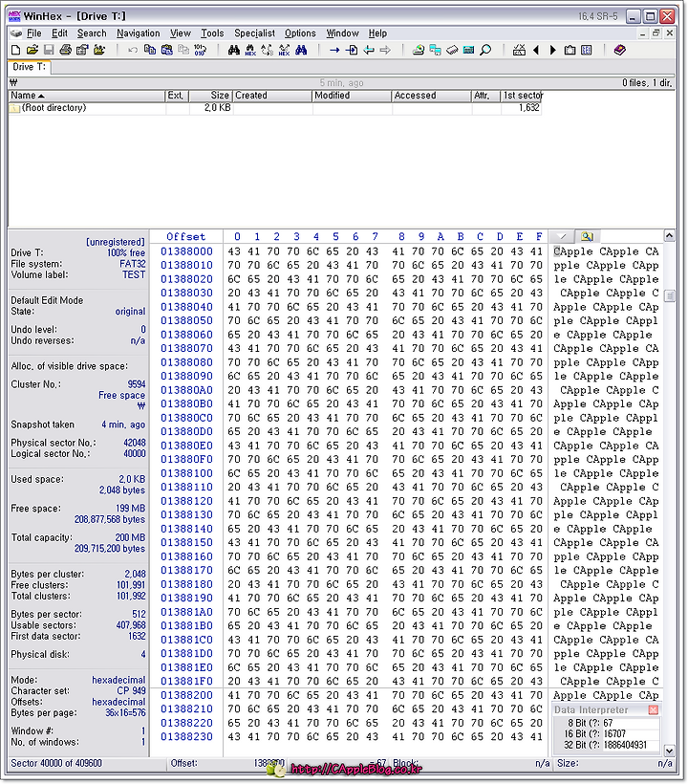688x784 pixels.
Task: Click the Next black right triangle icon
Action: click(552, 50)
